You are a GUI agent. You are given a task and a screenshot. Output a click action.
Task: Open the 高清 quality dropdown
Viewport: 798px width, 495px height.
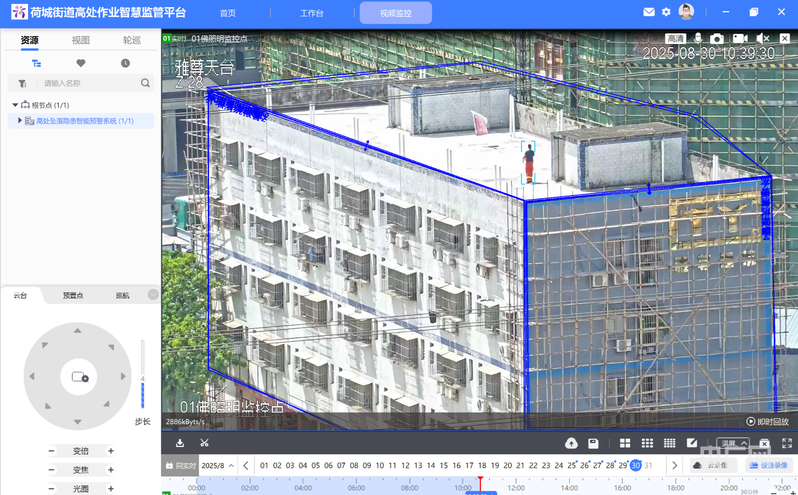(x=675, y=38)
